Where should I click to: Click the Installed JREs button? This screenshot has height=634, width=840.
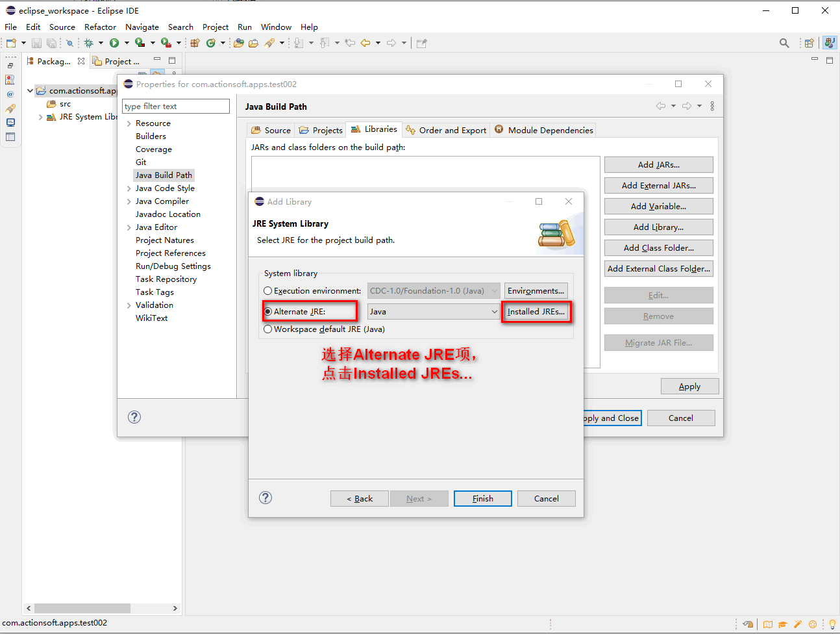pyautogui.click(x=537, y=311)
